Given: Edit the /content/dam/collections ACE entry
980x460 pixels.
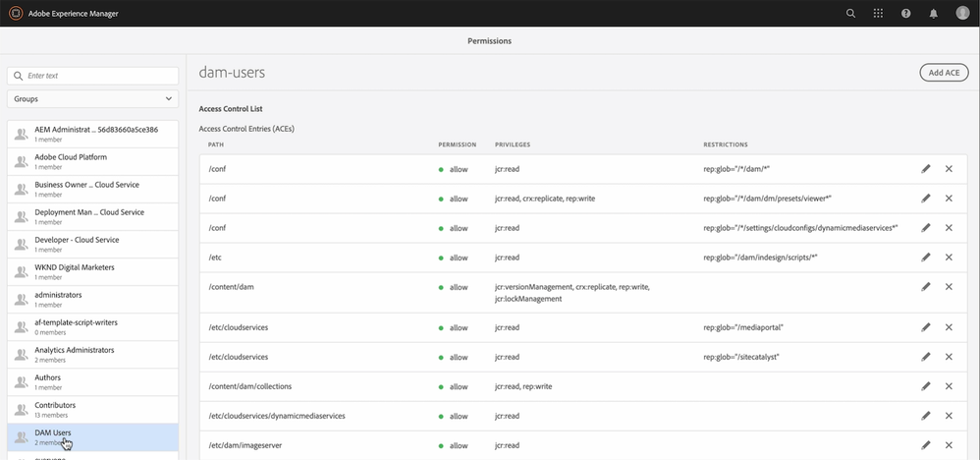Looking at the screenshot, I should click(926, 386).
